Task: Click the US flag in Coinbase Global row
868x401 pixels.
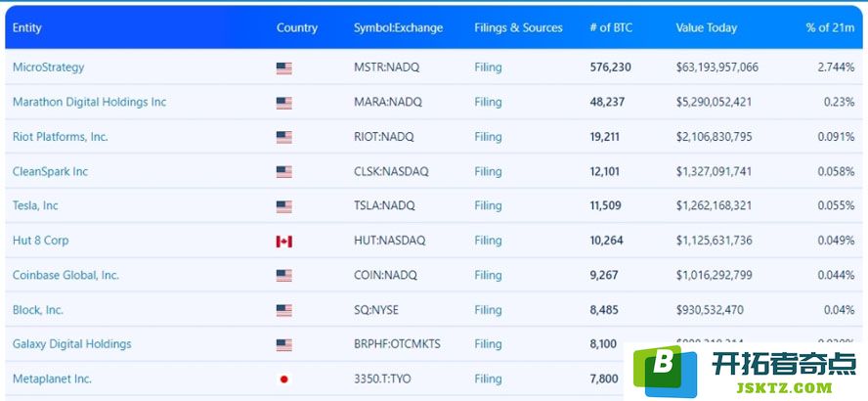Action: (x=284, y=276)
